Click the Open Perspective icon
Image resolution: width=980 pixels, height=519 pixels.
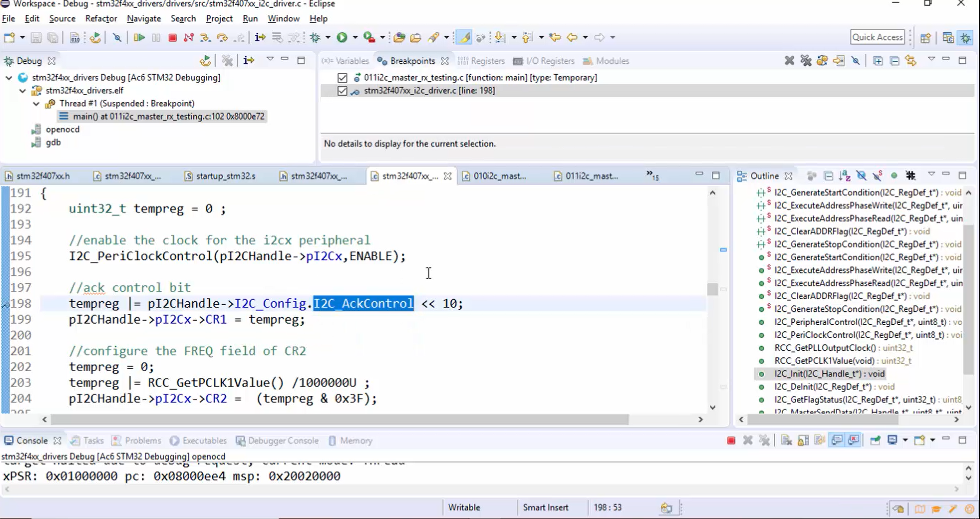pyautogui.click(x=925, y=37)
